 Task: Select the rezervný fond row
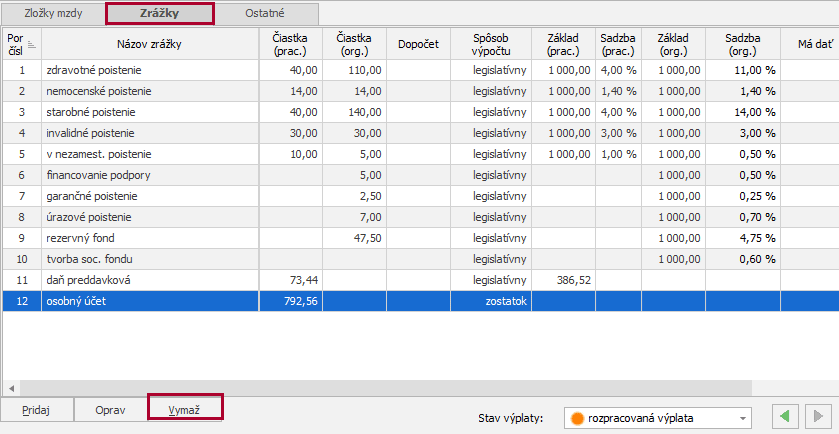(150, 238)
